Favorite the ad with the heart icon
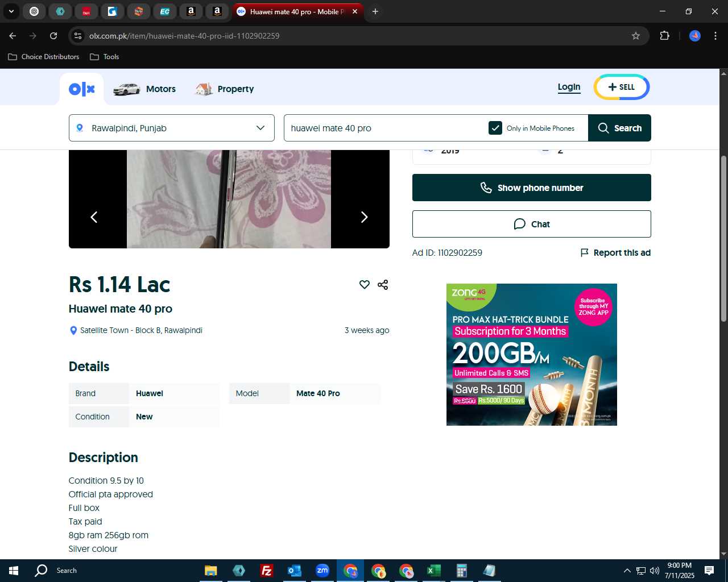The height and width of the screenshot is (582, 728). coord(365,285)
